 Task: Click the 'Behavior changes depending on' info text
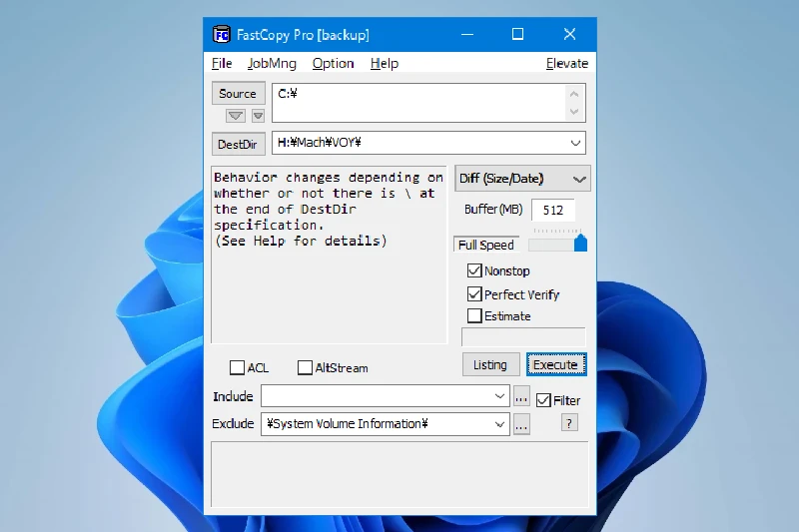coord(329,178)
